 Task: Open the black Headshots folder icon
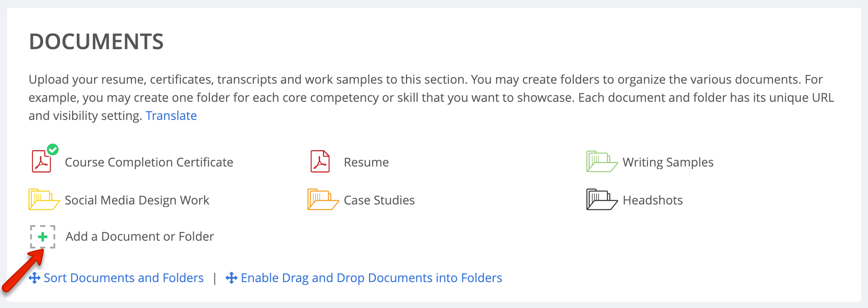pyautogui.click(x=602, y=199)
